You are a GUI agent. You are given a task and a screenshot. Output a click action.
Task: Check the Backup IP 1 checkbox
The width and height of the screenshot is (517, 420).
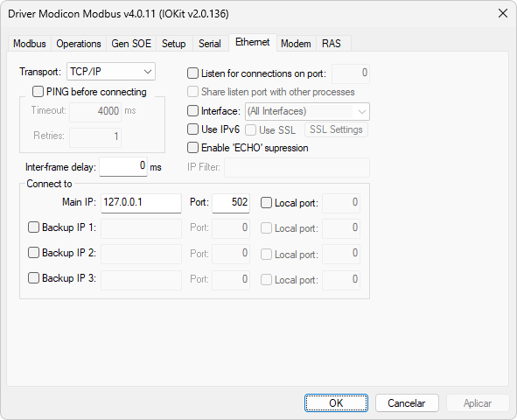click(33, 227)
